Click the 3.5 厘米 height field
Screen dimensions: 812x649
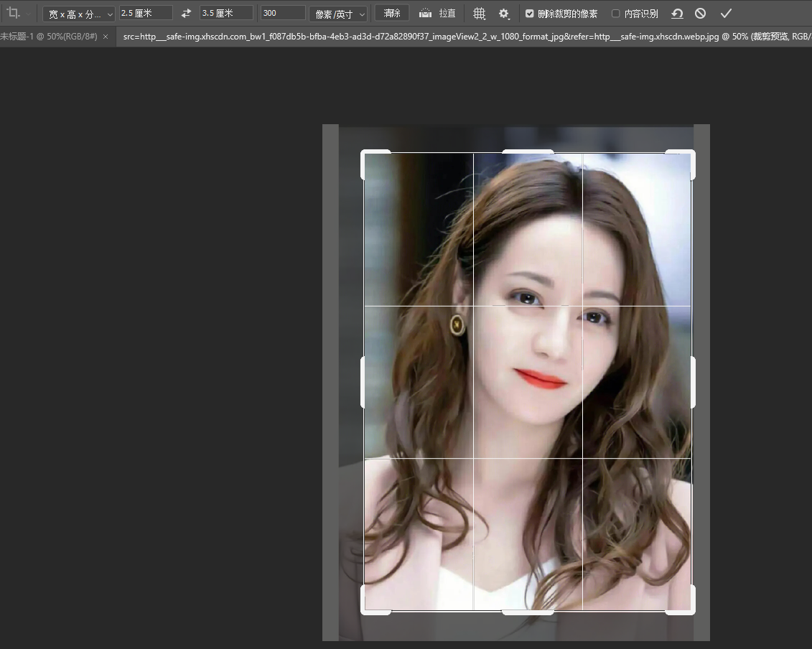point(226,14)
